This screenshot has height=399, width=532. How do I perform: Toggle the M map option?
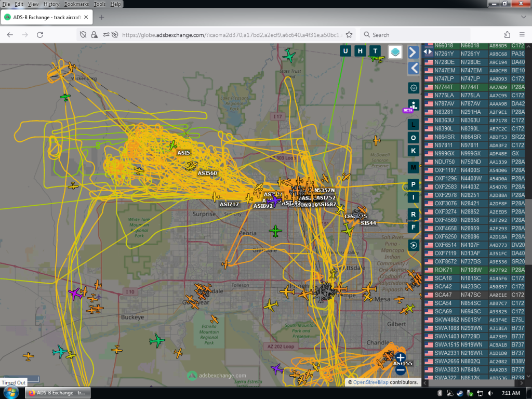tap(413, 167)
